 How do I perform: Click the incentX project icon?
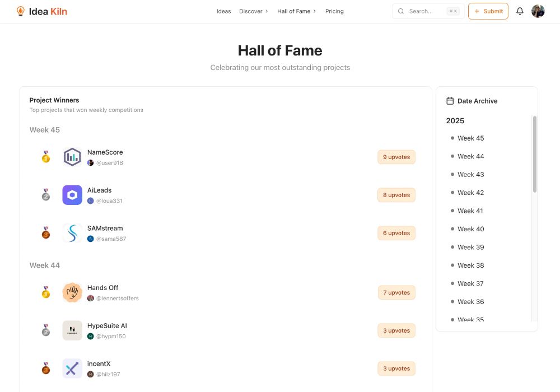pyautogui.click(x=72, y=368)
